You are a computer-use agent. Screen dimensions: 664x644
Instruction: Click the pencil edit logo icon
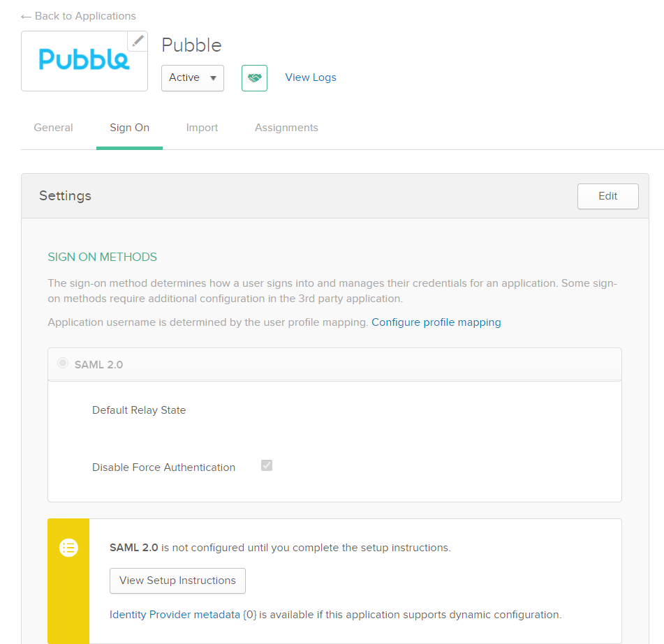[x=138, y=41]
